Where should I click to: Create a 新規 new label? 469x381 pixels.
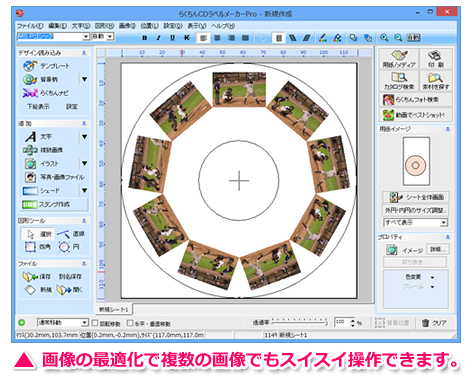37,290
